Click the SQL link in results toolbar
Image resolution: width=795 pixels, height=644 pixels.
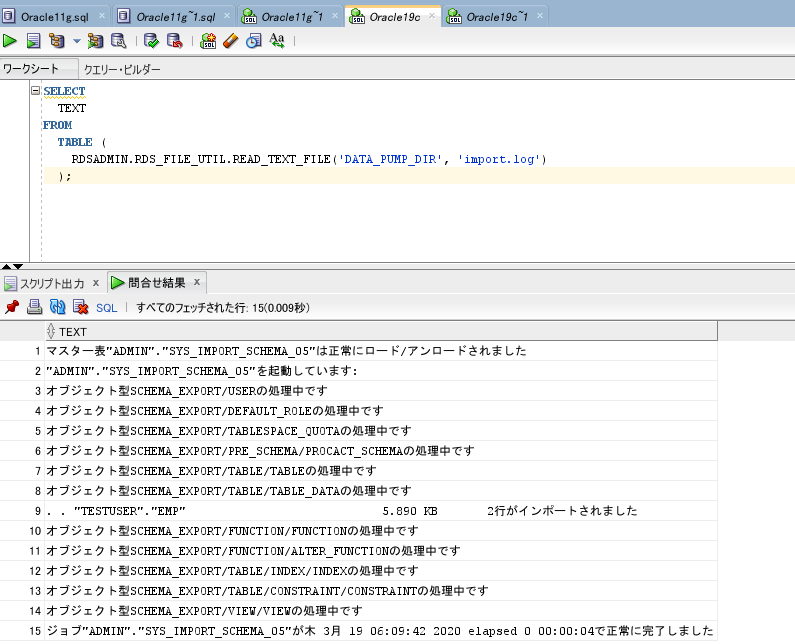(x=106, y=308)
